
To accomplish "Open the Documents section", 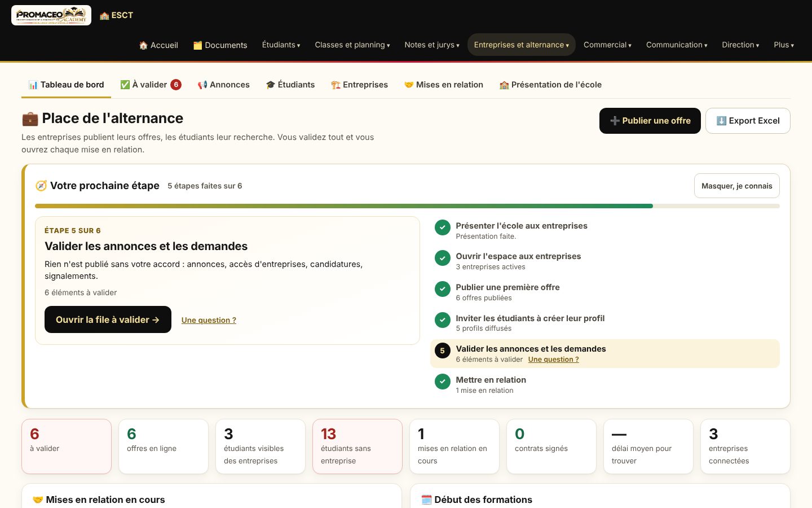I will [220, 45].
